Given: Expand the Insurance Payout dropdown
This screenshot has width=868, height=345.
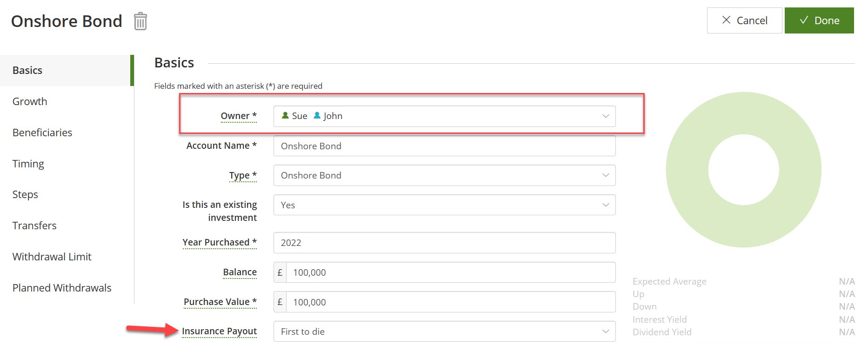Looking at the screenshot, I should click(x=605, y=332).
